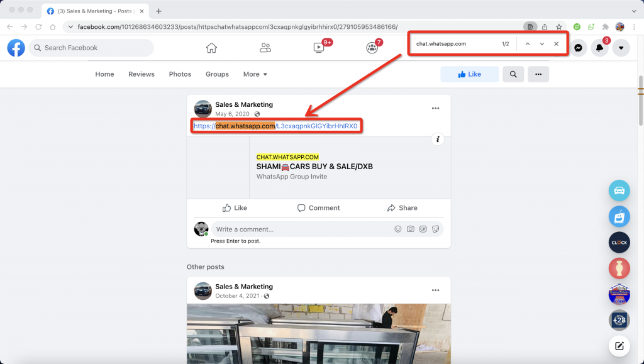Go to next find-in-page result
Image resolution: width=644 pixels, height=364 pixels.
[x=541, y=44]
